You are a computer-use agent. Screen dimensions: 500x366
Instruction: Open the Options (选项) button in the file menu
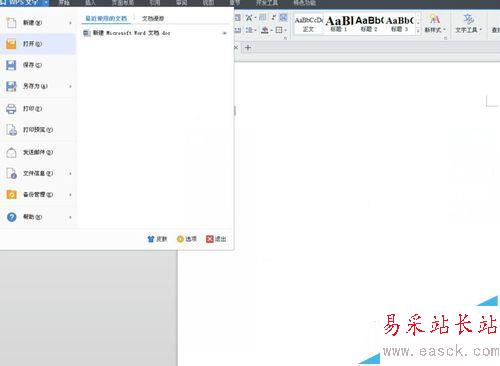pos(186,239)
